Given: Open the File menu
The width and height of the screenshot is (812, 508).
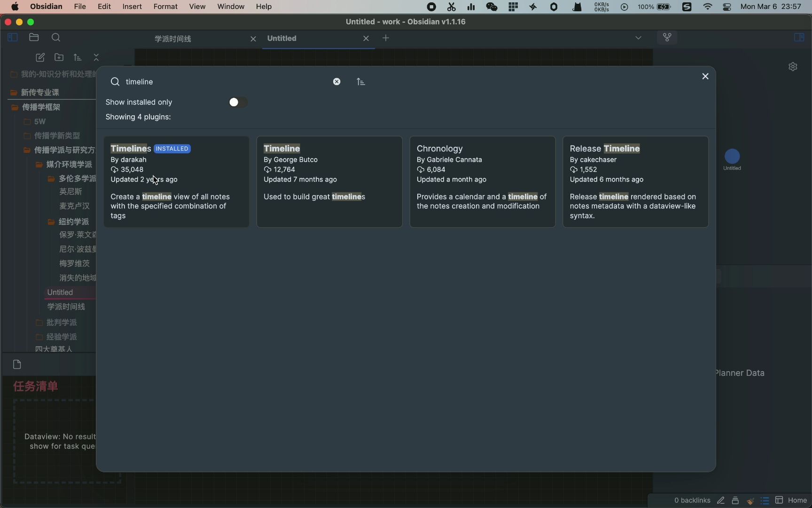Looking at the screenshot, I should point(80,7).
